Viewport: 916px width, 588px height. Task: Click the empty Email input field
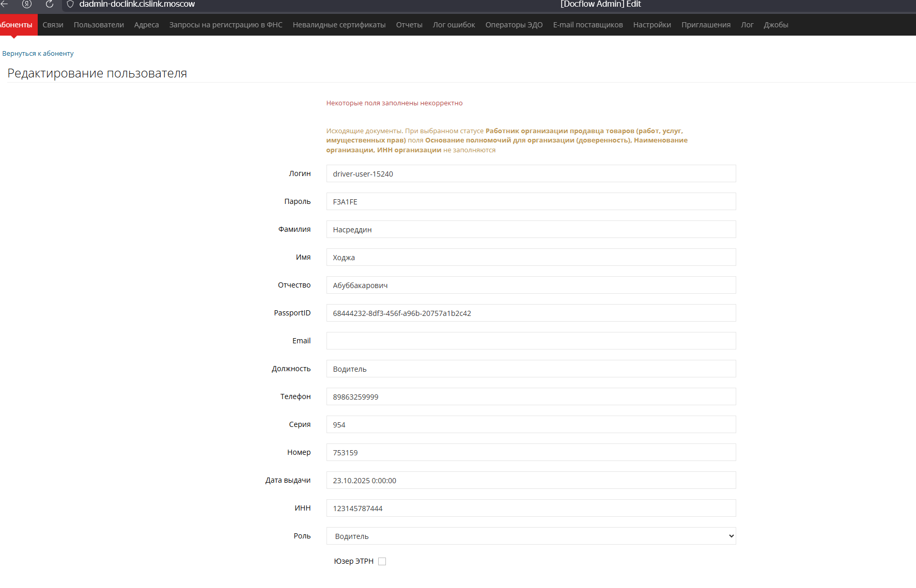(531, 341)
